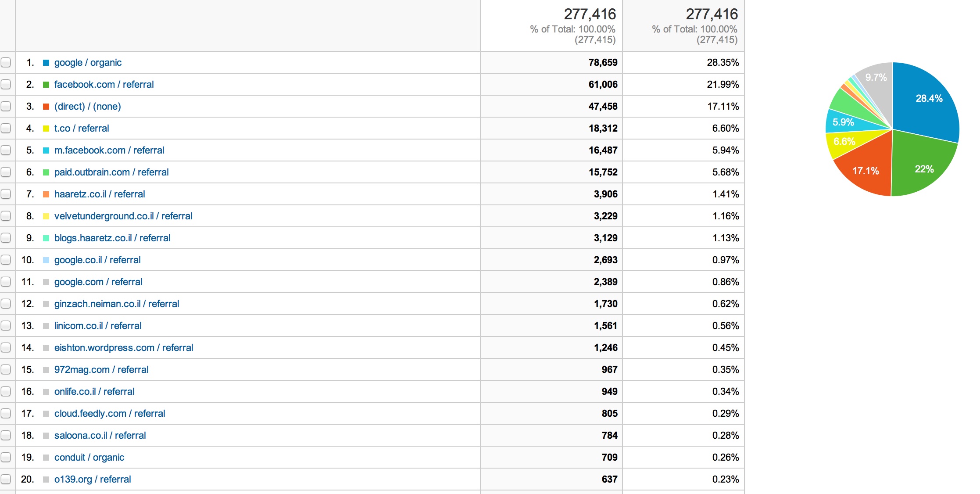Click the blue google / organic color square
The image size is (980, 494).
(x=46, y=63)
